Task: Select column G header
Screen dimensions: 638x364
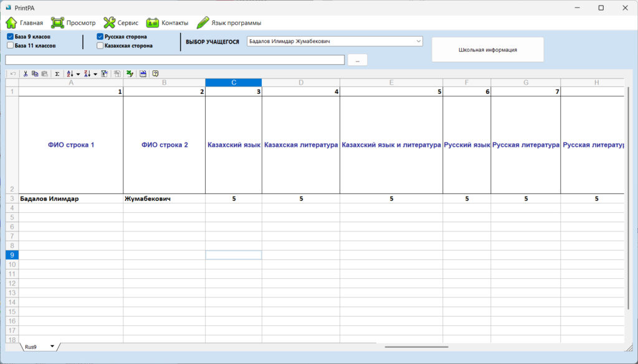Action: [526, 83]
